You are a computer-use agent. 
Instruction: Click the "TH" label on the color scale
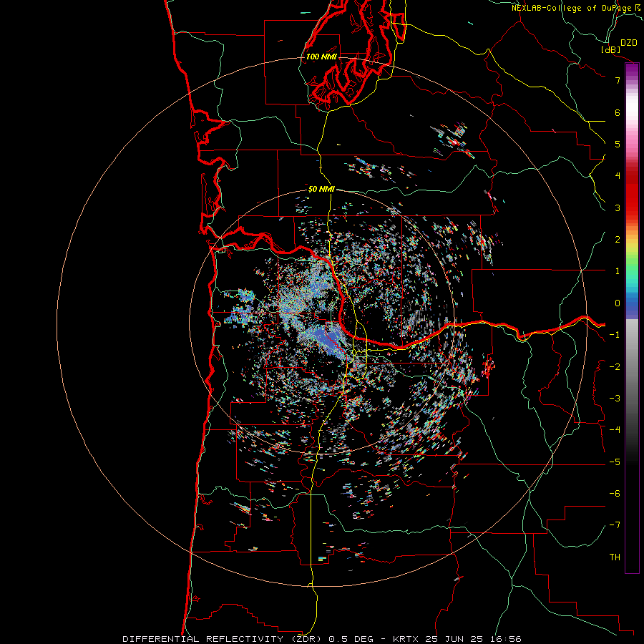[x=615, y=557]
